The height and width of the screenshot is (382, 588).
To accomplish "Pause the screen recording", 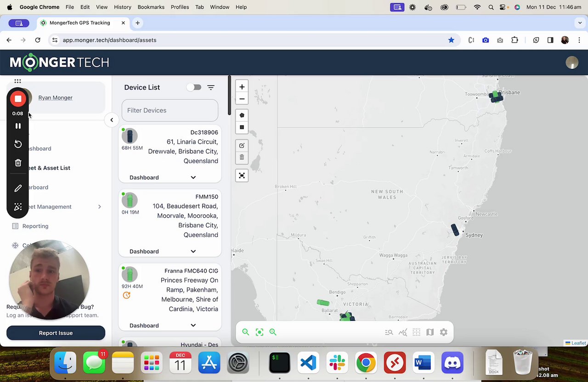I will [x=18, y=126].
